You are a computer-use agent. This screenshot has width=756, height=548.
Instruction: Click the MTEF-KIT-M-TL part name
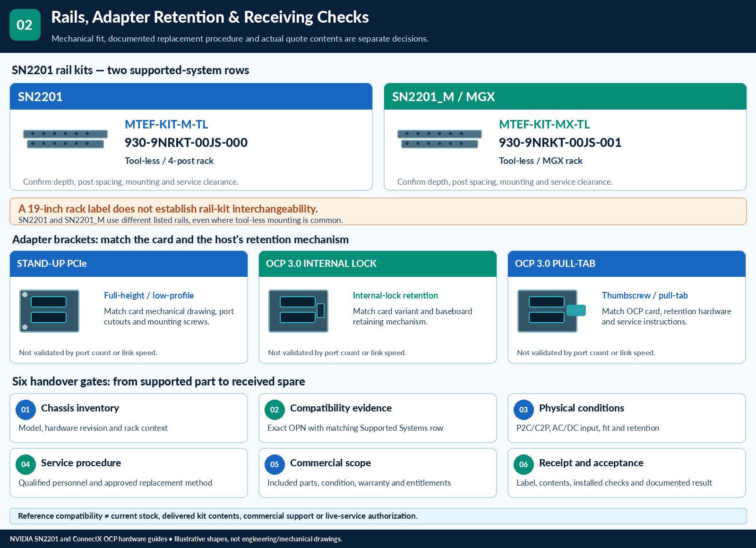pyautogui.click(x=166, y=124)
